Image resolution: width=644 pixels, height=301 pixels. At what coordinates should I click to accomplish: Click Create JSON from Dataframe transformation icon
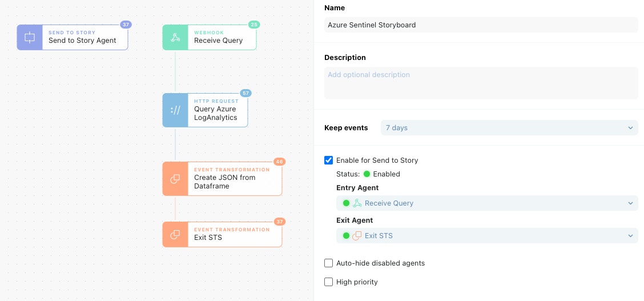(x=175, y=179)
